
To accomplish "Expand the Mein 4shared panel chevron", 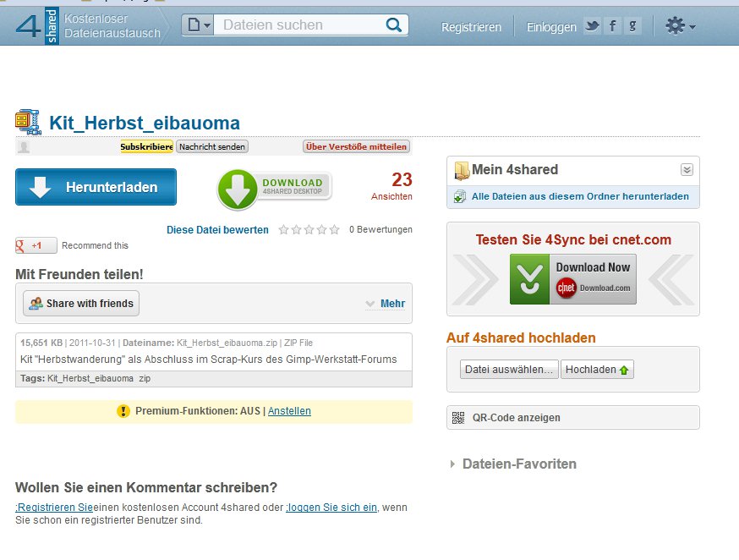I will [x=687, y=170].
